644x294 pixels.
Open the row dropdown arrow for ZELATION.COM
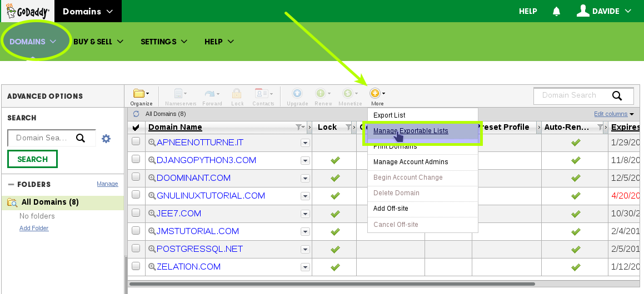click(x=305, y=267)
